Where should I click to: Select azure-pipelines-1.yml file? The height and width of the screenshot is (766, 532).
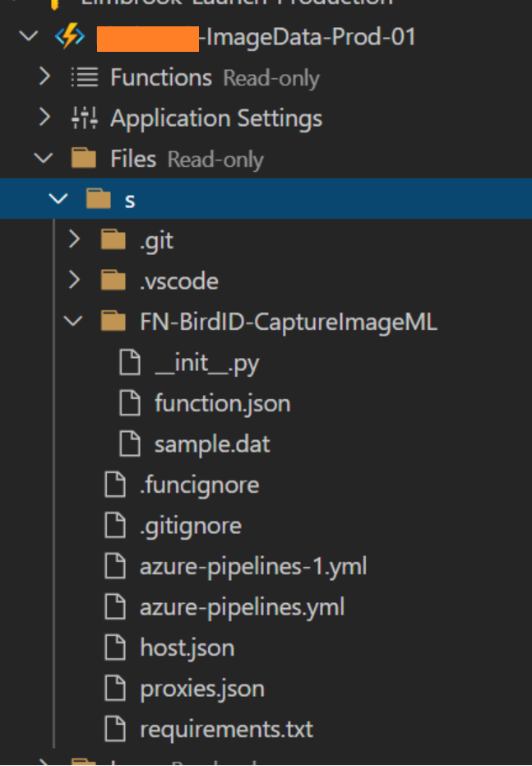coord(253,566)
